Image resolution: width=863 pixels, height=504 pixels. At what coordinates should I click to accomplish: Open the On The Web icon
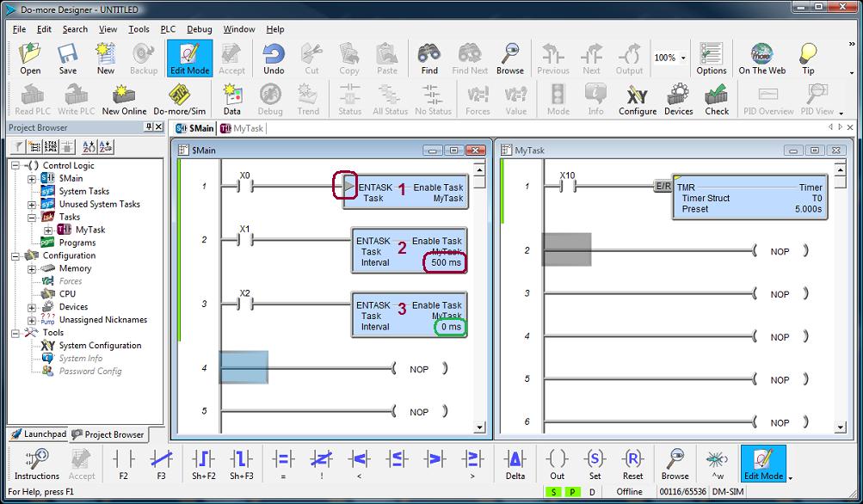pos(761,58)
